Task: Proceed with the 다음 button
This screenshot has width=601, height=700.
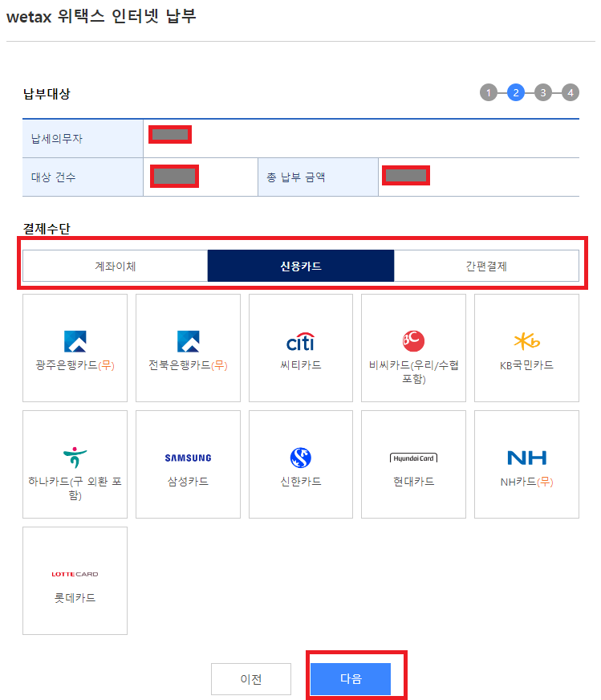Action: 351,679
